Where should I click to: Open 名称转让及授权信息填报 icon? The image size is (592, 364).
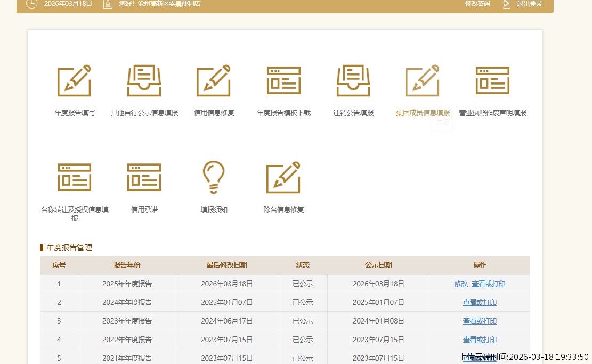click(74, 177)
